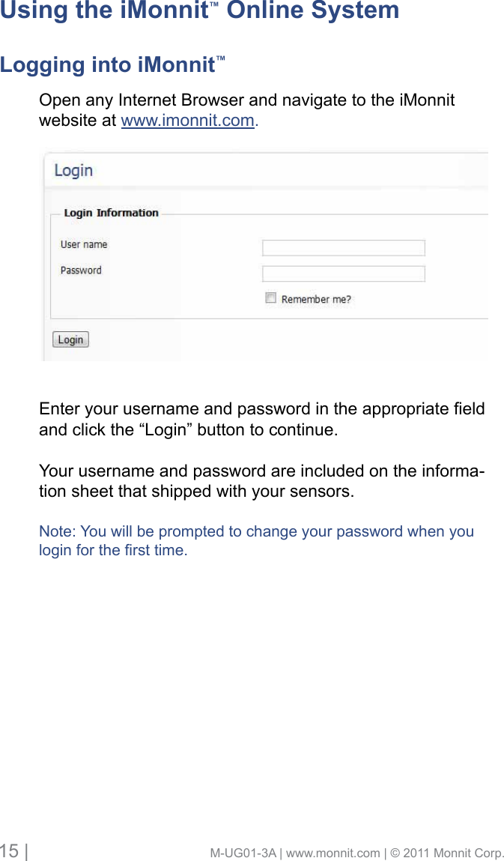Click the paragraph mentioning the information sheet

pos(261,482)
